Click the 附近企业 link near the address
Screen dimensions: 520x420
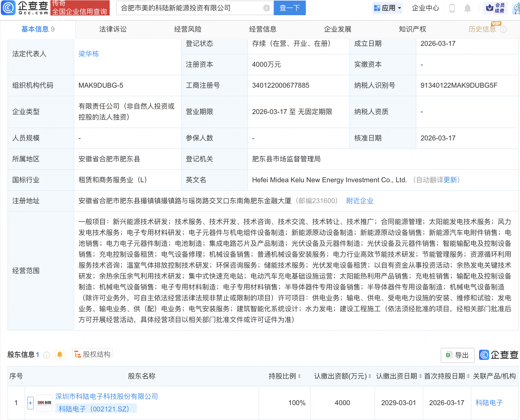[x=360, y=201]
